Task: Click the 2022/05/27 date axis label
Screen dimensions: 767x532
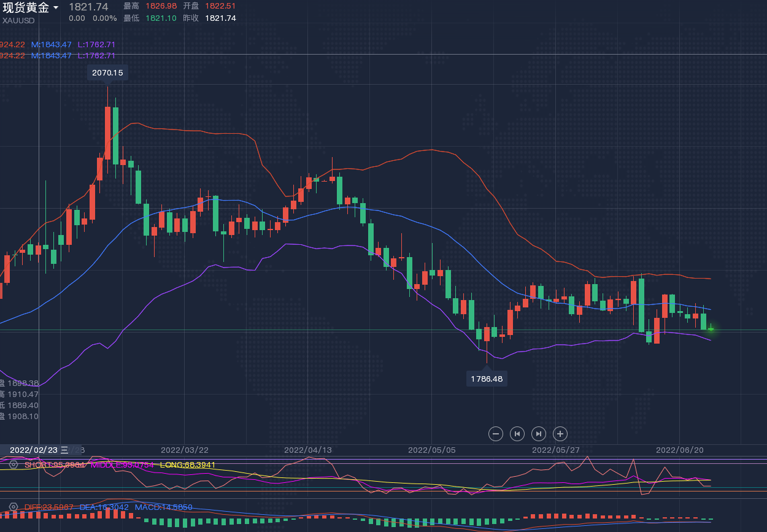Action: pyautogui.click(x=556, y=450)
